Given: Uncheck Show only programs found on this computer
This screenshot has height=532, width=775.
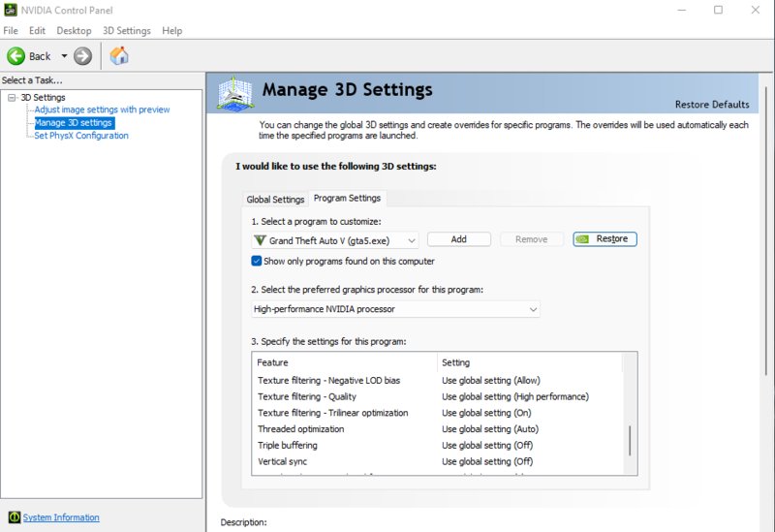Looking at the screenshot, I should coord(256,261).
